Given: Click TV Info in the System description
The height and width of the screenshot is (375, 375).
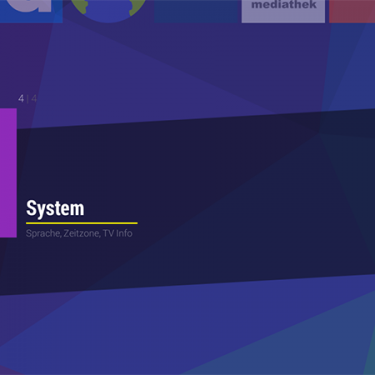Looking at the screenshot, I should pos(117,233).
